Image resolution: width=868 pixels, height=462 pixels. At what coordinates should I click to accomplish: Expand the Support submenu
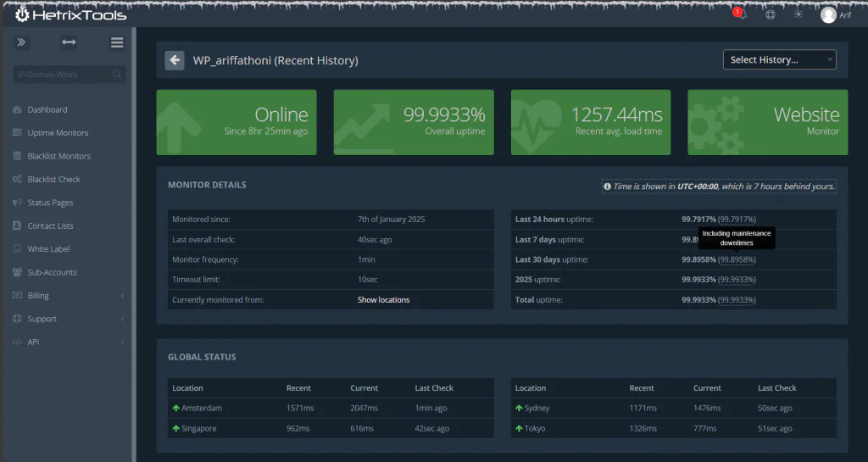point(69,319)
